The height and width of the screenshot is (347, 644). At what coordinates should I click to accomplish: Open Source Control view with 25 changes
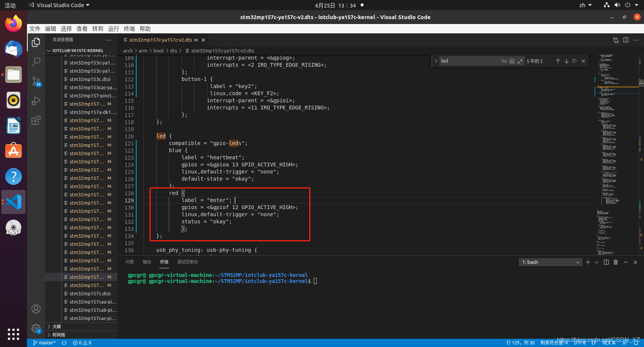click(36, 81)
